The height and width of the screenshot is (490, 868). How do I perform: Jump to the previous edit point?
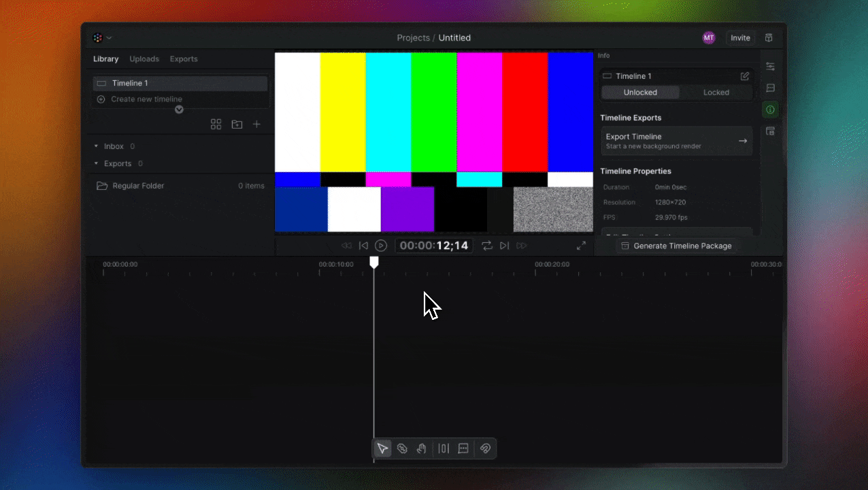coord(363,246)
